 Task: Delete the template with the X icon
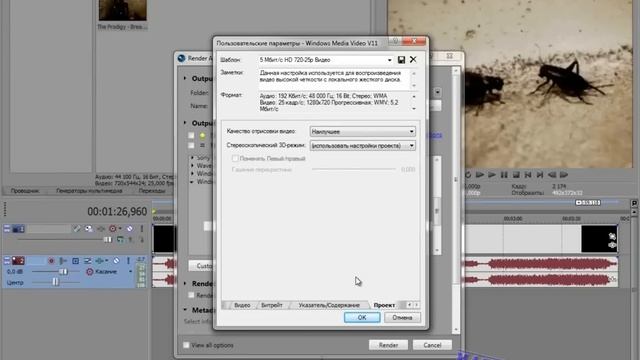(413, 60)
